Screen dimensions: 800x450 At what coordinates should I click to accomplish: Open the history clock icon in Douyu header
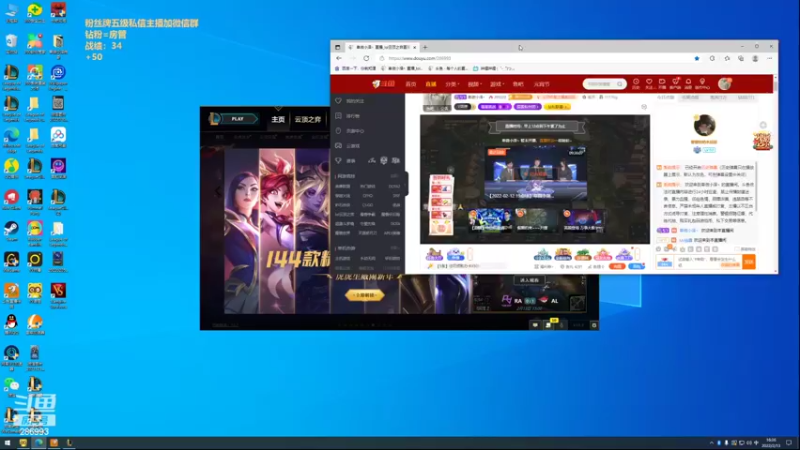(x=636, y=83)
